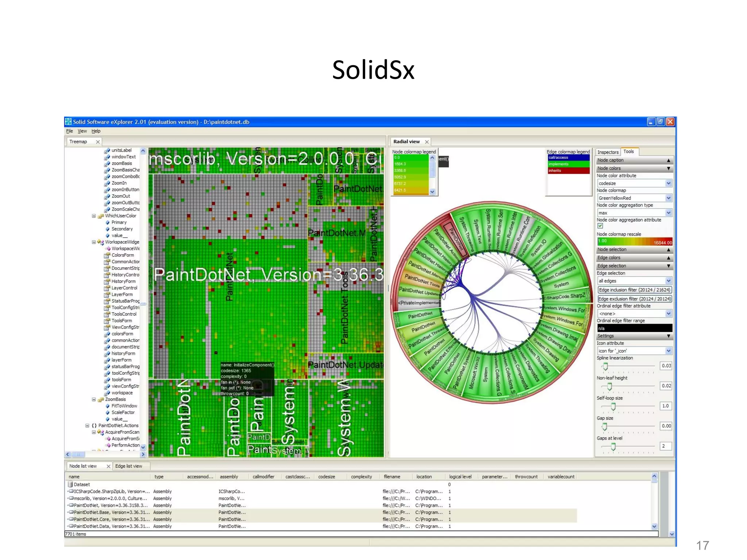Open the all edges selection dropdown
Image resolution: width=747 pixels, height=560 pixels.
tap(669, 281)
